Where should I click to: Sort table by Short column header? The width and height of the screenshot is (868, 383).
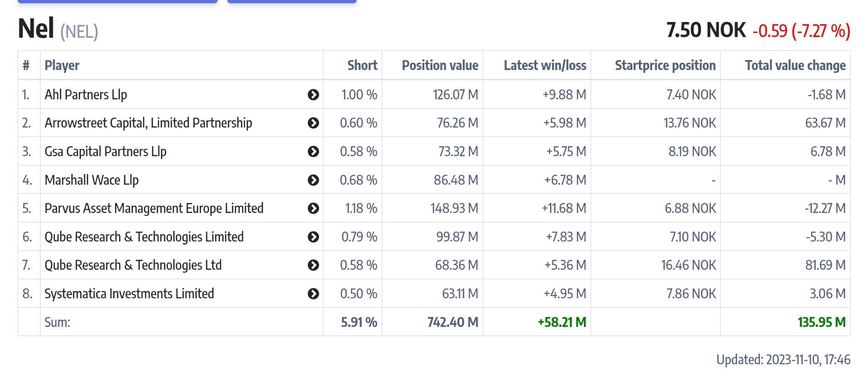[x=362, y=66]
